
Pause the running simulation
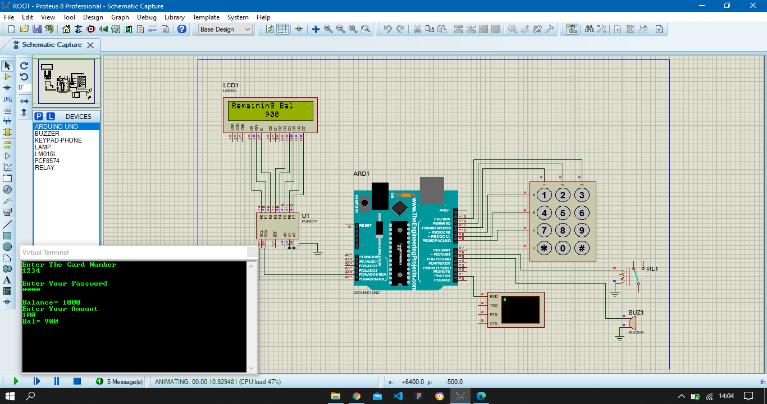[55, 381]
